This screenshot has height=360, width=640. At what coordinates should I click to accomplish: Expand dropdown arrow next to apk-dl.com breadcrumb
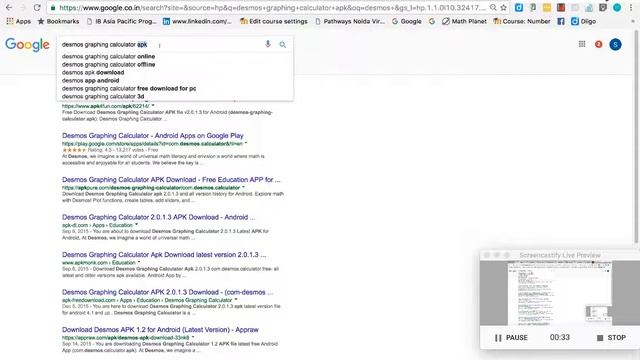136,225
